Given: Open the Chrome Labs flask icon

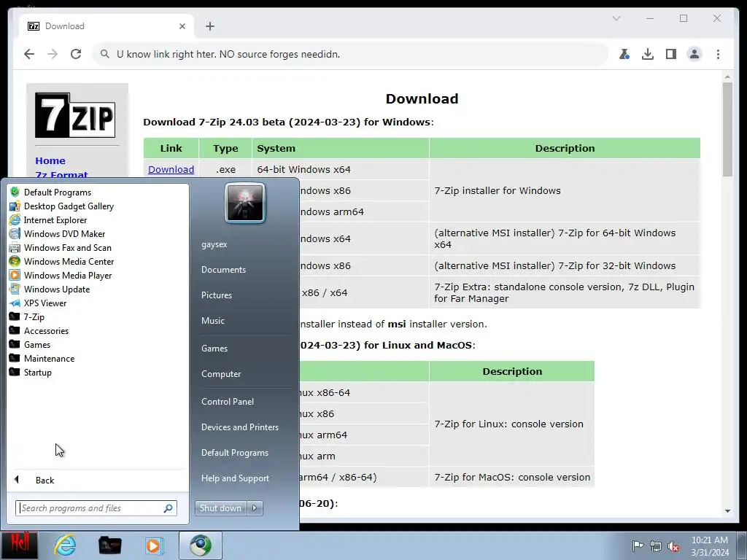Looking at the screenshot, I should coord(624,54).
